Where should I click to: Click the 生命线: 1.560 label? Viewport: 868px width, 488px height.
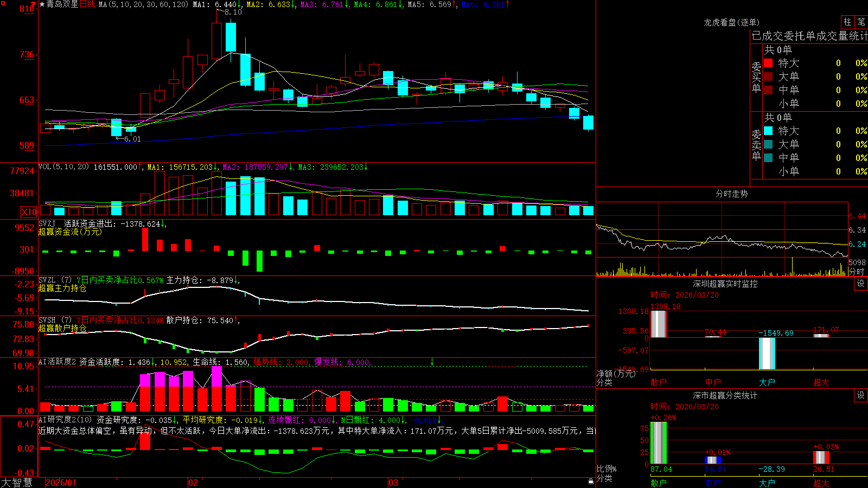pyautogui.click(x=221, y=362)
